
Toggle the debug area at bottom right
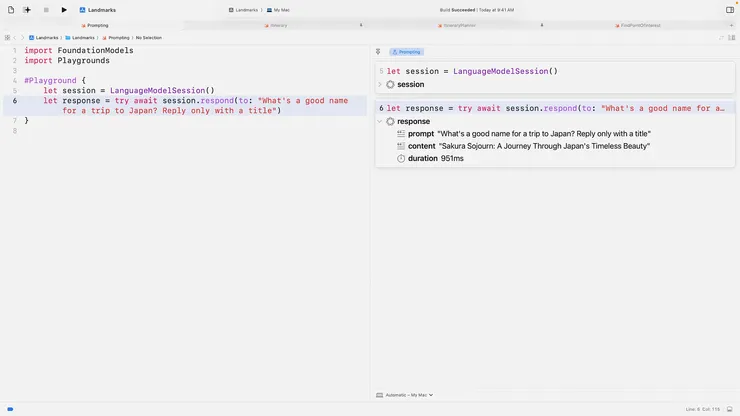(730, 409)
